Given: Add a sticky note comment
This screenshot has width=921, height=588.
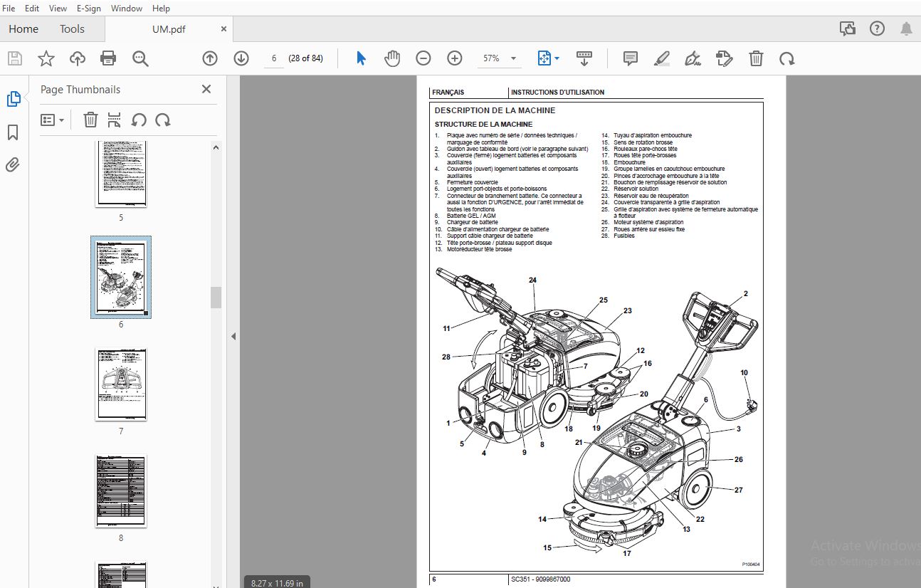Looking at the screenshot, I should click(630, 59).
